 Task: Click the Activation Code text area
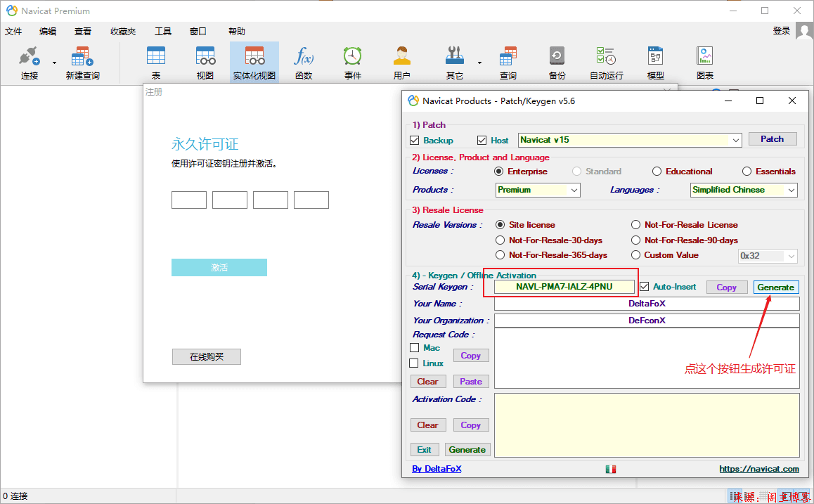[647, 425]
